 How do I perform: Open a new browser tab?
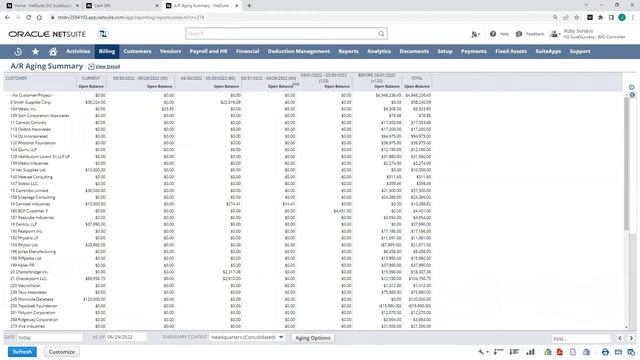pos(249,6)
